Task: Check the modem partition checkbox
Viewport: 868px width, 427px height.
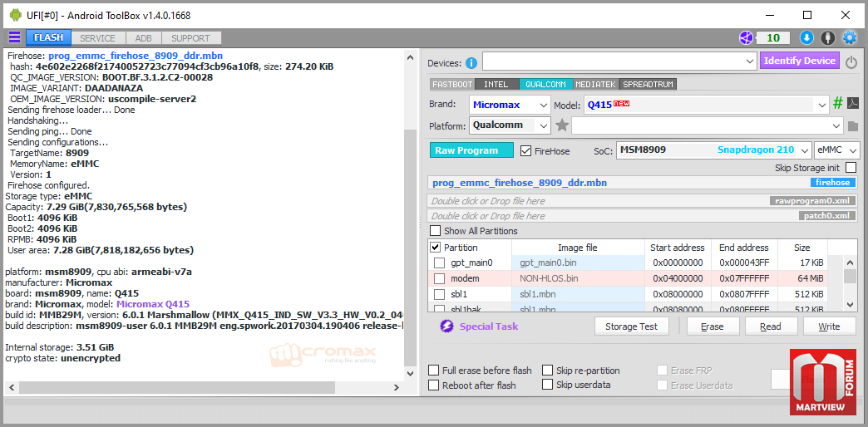Action: point(439,278)
